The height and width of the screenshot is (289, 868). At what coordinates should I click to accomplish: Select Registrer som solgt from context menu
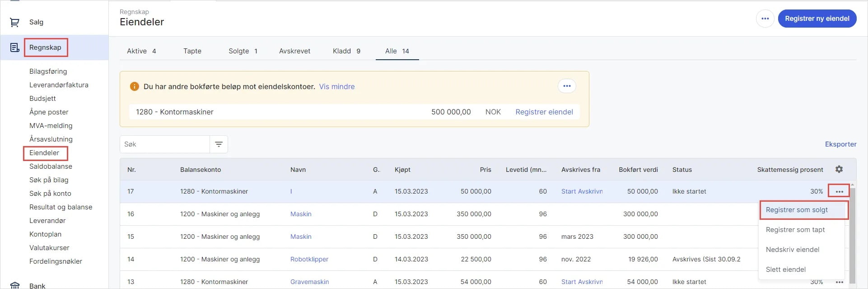[x=797, y=210]
